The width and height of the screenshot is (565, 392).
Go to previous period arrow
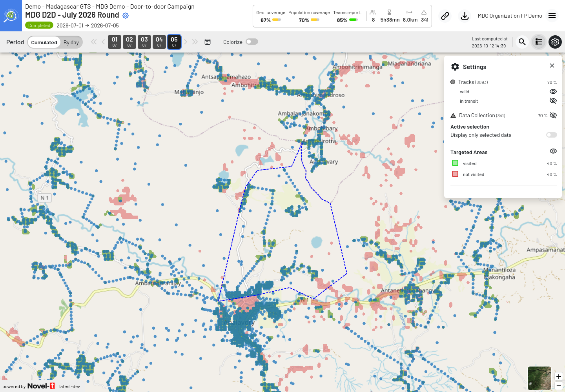click(103, 42)
